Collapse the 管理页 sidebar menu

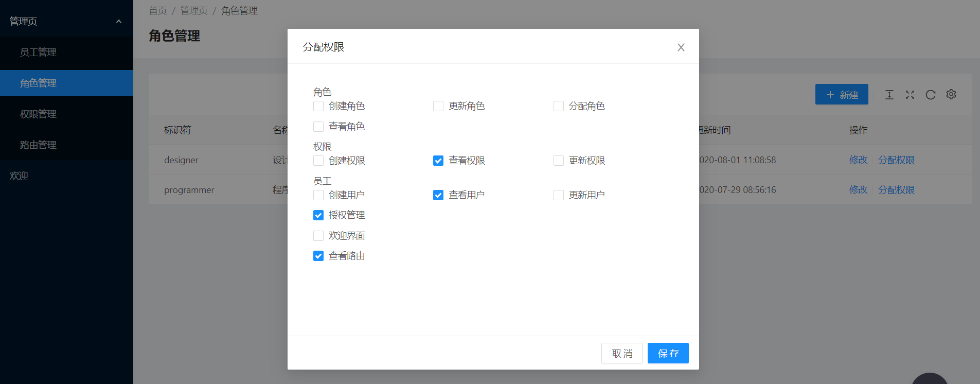click(x=66, y=21)
